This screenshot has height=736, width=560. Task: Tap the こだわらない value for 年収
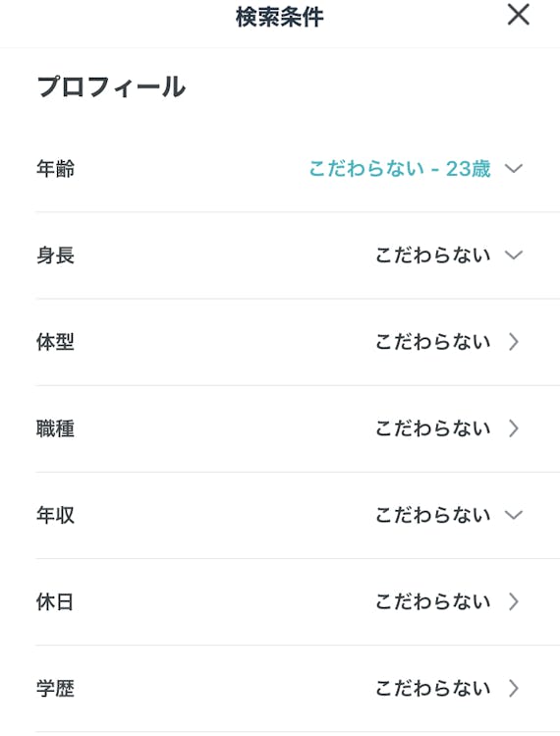point(433,515)
